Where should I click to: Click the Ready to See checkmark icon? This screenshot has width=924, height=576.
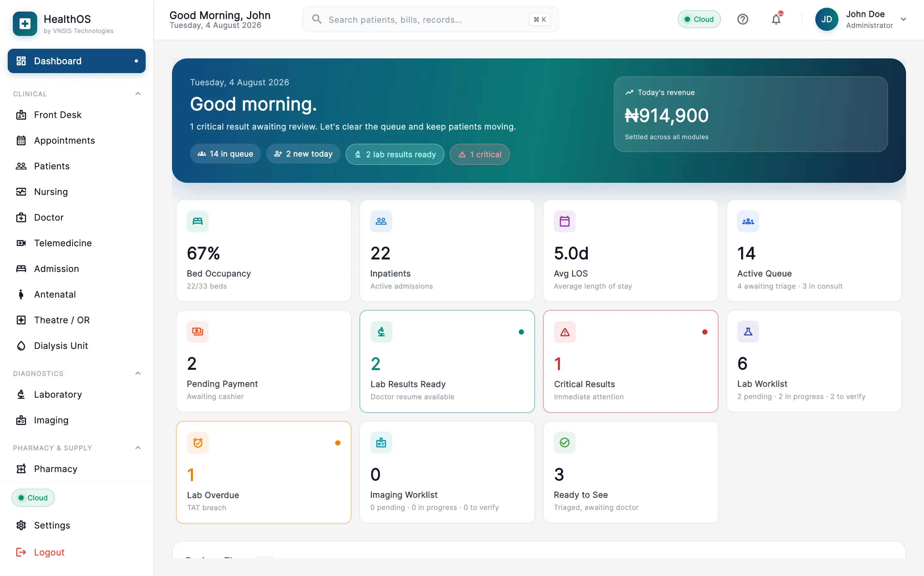coord(565,442)
